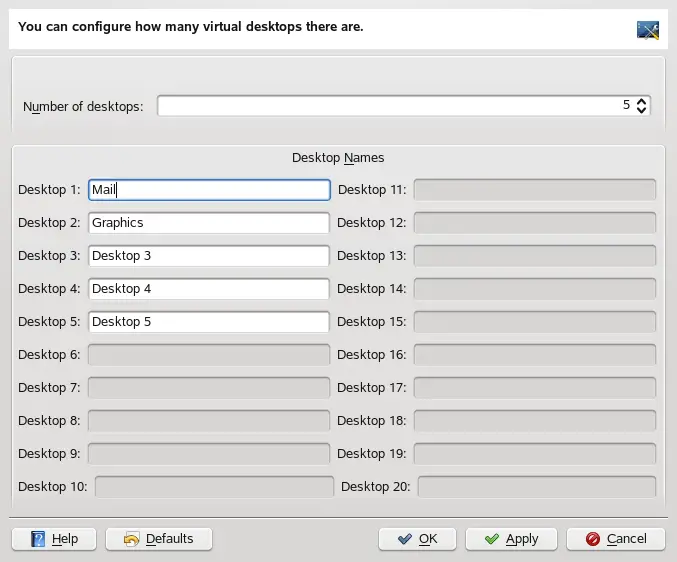Focus the Desktop 1 name field containing Mail
This screenshot has height=562, width=677.
[x=209, y=189]
